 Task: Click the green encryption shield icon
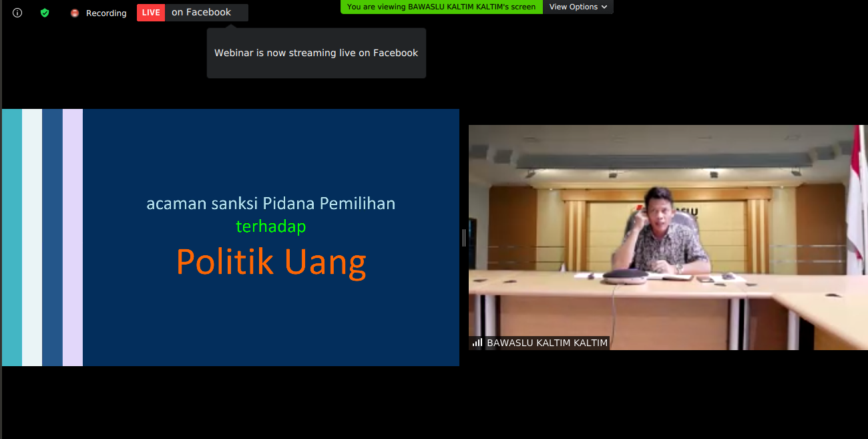pyautogui.click(x=45, y=12)
